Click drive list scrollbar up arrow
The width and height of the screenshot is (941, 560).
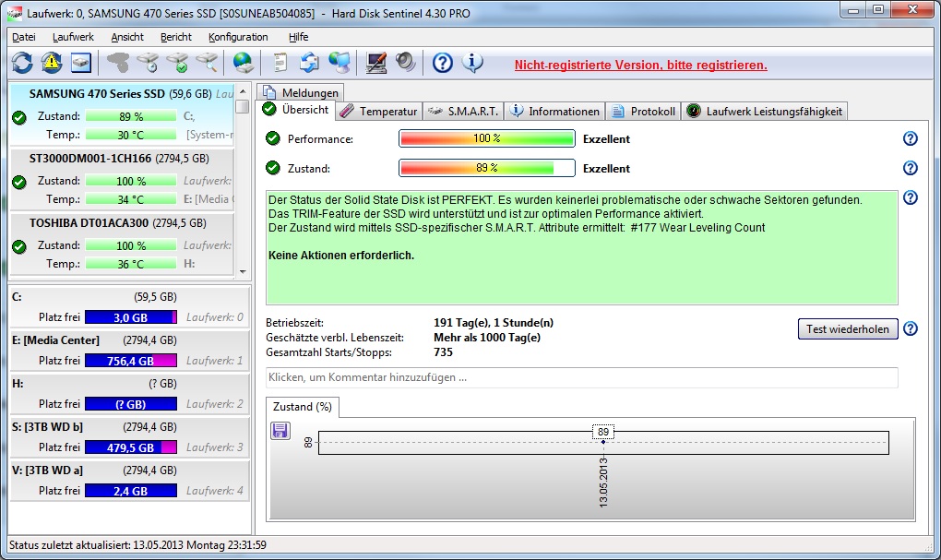click(243, 92)
